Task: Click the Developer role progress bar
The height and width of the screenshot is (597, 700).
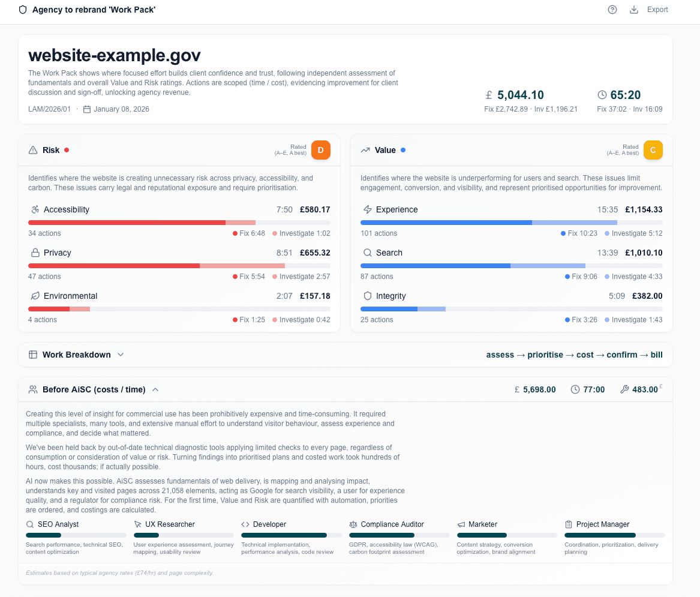Action: [284, 535]
